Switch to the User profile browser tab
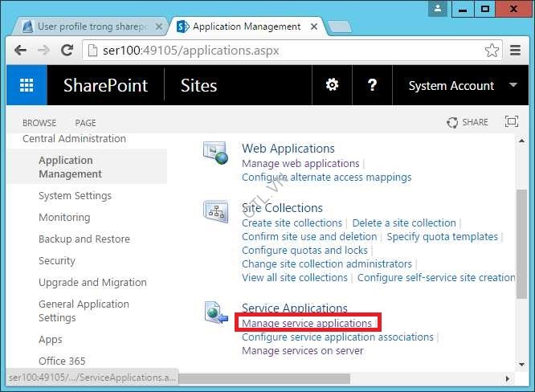This screenshot has height=392, width=535. coord(88,27)
